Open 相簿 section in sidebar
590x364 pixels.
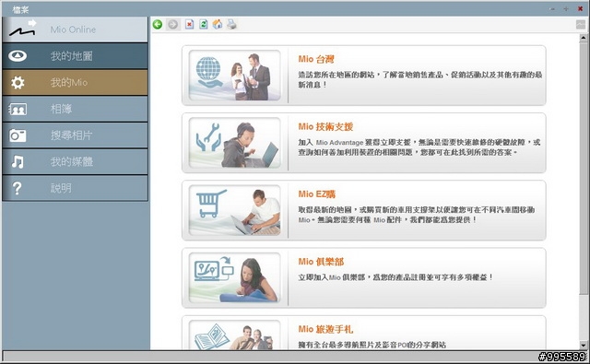click(76, 109)
